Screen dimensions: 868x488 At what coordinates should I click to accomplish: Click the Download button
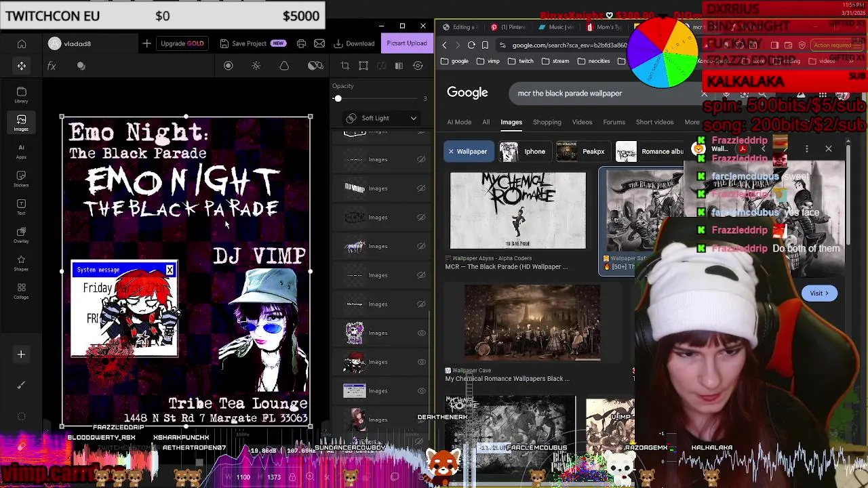click(x=355, y=43)
